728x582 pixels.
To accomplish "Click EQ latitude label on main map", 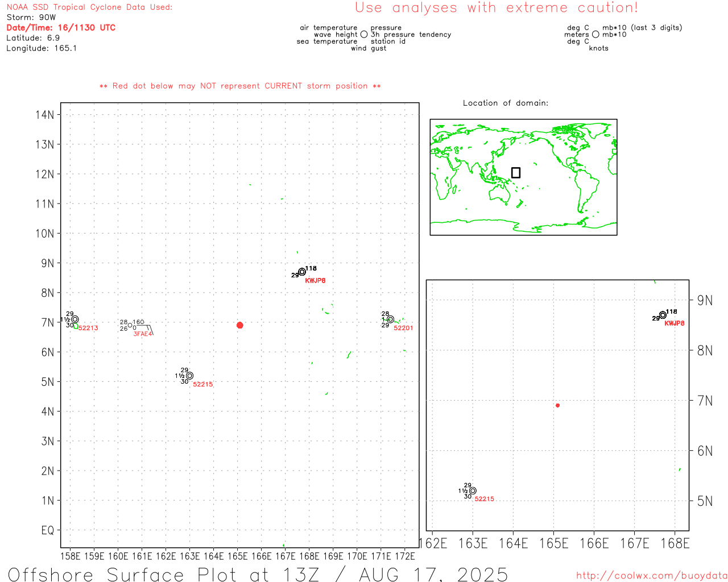I will pos(48,530).
